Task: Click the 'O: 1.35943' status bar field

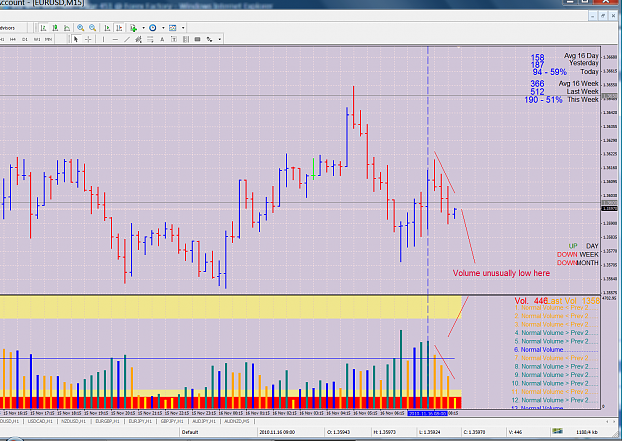Action: 336,432
